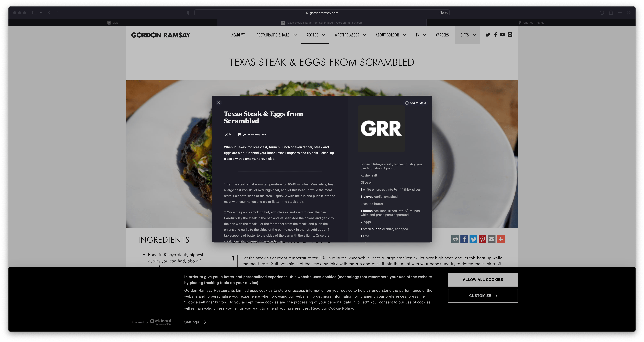
Task: Open About Gordon menu item
Action: click(x=387, y=35)
